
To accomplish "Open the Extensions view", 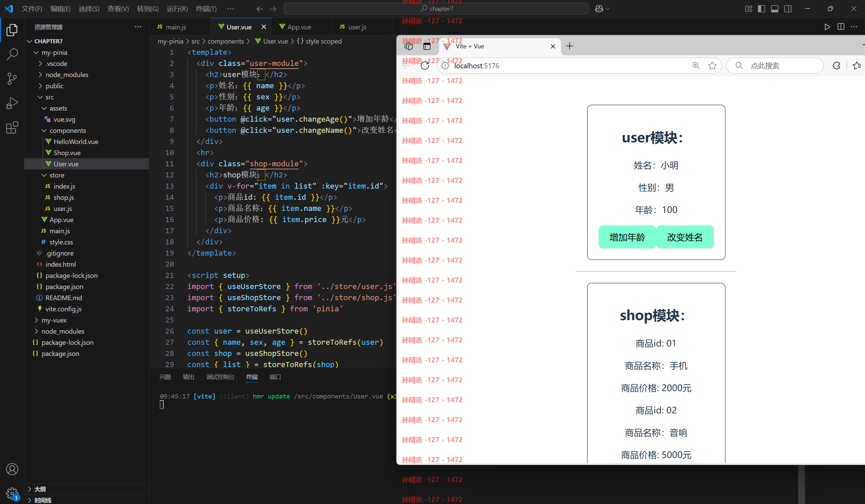I will point(12,127).
